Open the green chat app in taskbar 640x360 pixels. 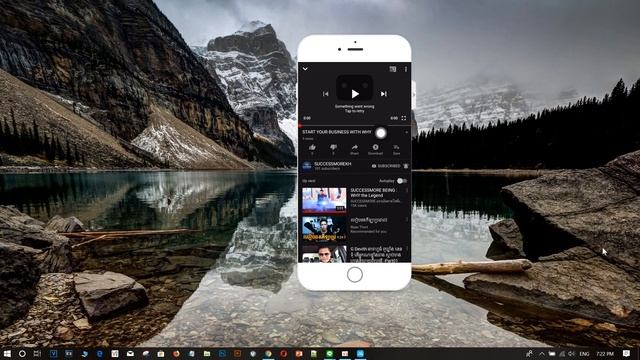click(x=330, y=353)
